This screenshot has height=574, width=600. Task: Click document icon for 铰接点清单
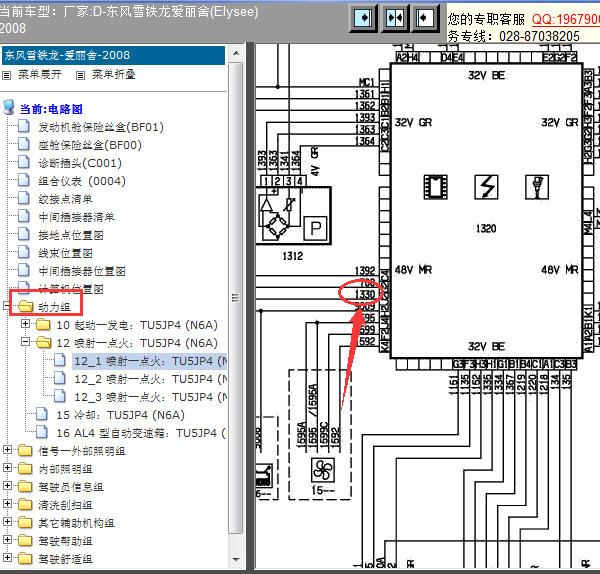click(24, 198)
